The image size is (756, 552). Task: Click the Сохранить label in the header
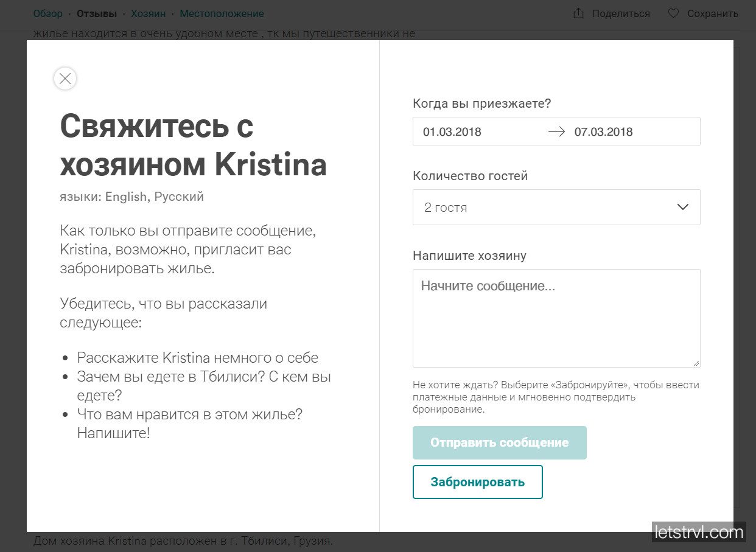713,13
